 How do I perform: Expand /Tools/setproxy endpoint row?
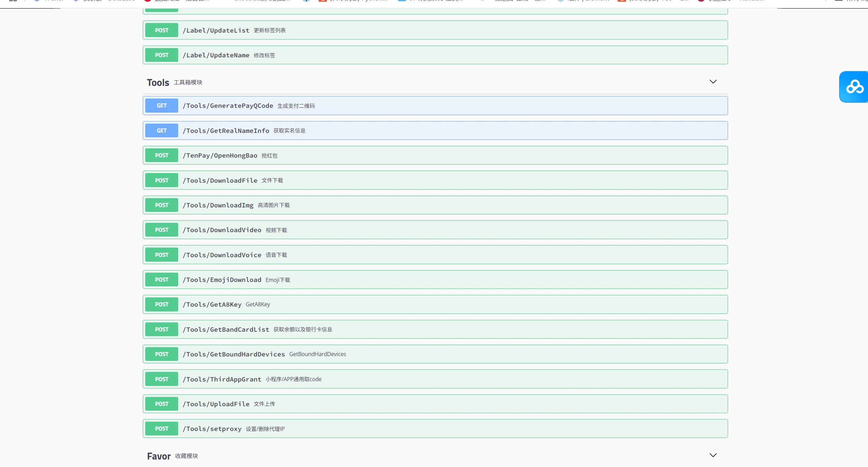point(212,429)
